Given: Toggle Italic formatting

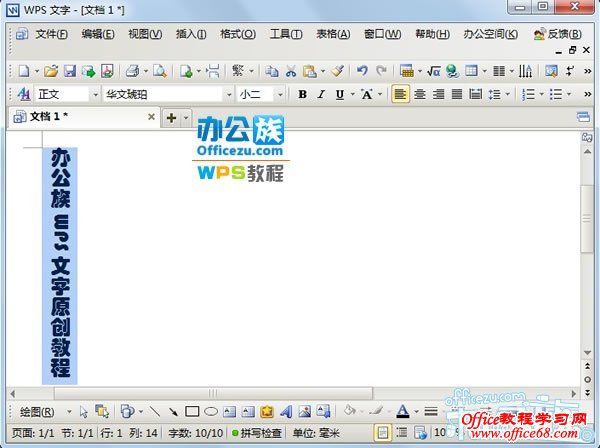Looking at the screenshot, I should (x=321, y=94).
